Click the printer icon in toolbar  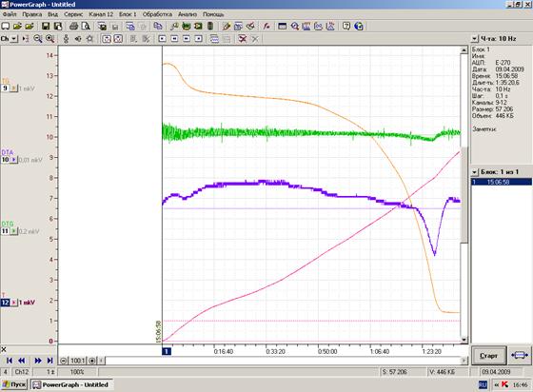[x=74, y=26]
